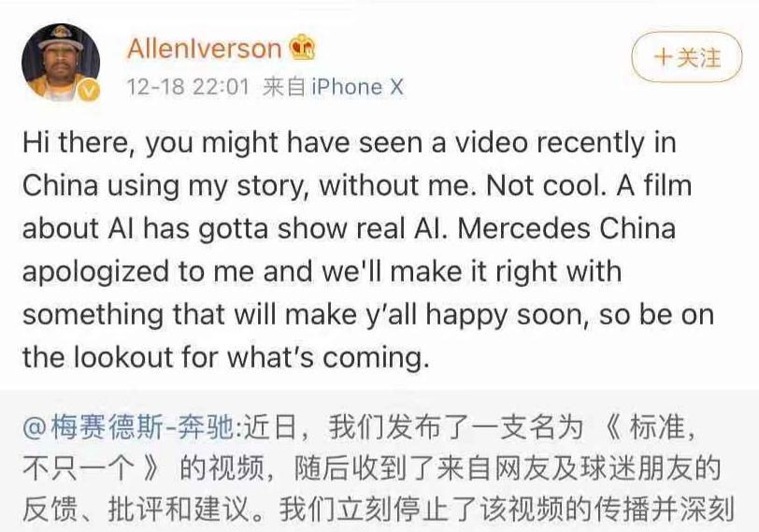Open AllenIverson's profile avatar photo
The image size is (759, 532).
pyautogui.click(x=61, y=62)
